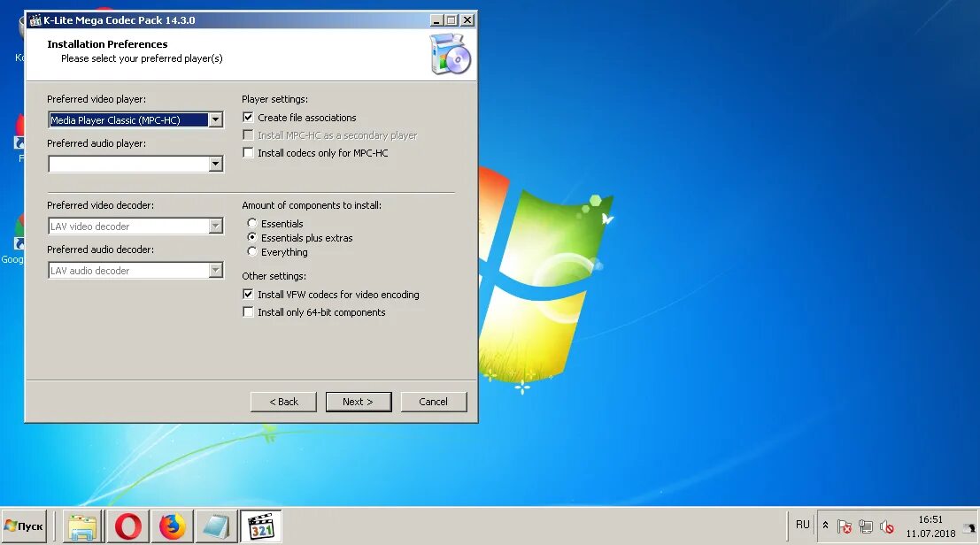Open Preferred audio player dropdown arrow

[x=216, y=164]
